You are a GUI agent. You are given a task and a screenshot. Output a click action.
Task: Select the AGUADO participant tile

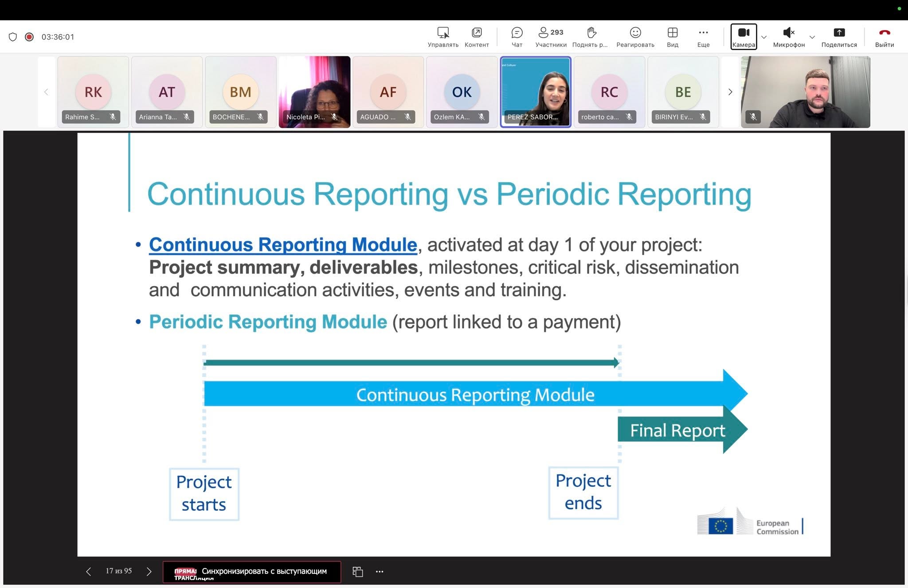coord(388,92)
